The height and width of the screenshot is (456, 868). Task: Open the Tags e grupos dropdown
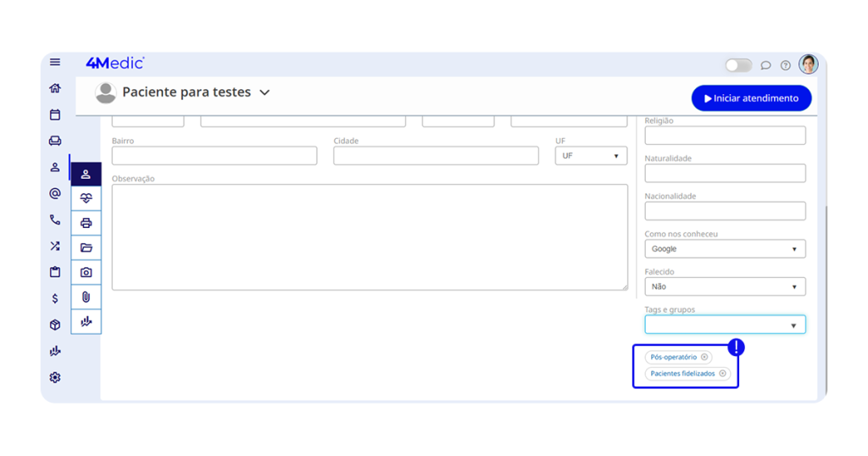click(725, 325)
